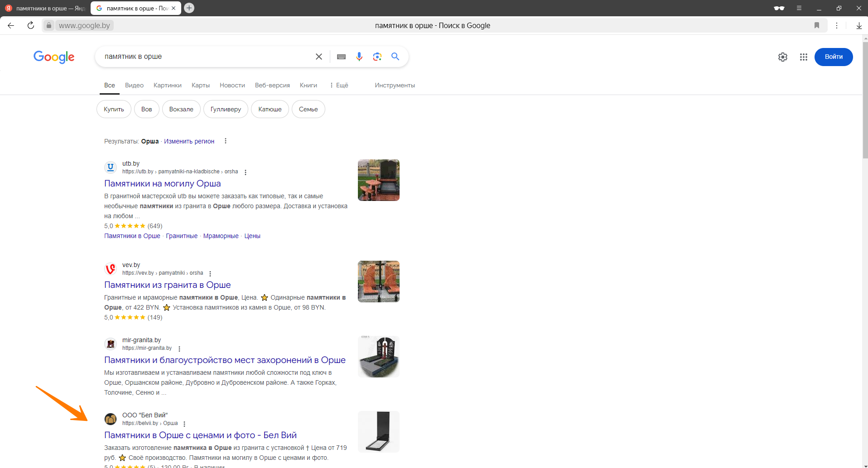868x468 pixels.
Task: Apply the Семье suggestion chip
Action: click(x=309, y=109)
